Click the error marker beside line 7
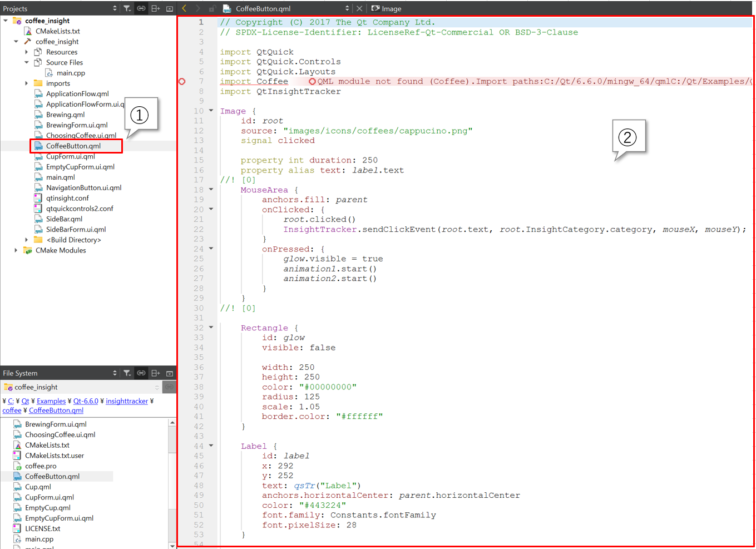756x549 pixels. coord(182,82)
